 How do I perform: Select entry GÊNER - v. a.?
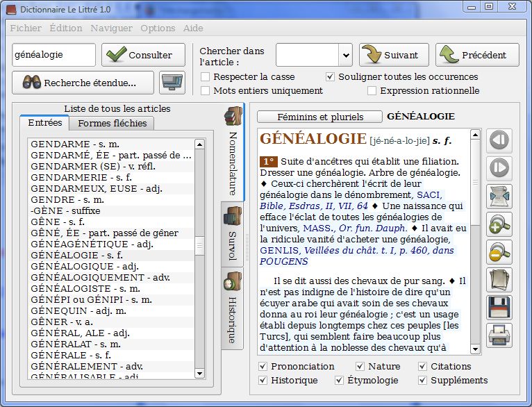(112, 322)
